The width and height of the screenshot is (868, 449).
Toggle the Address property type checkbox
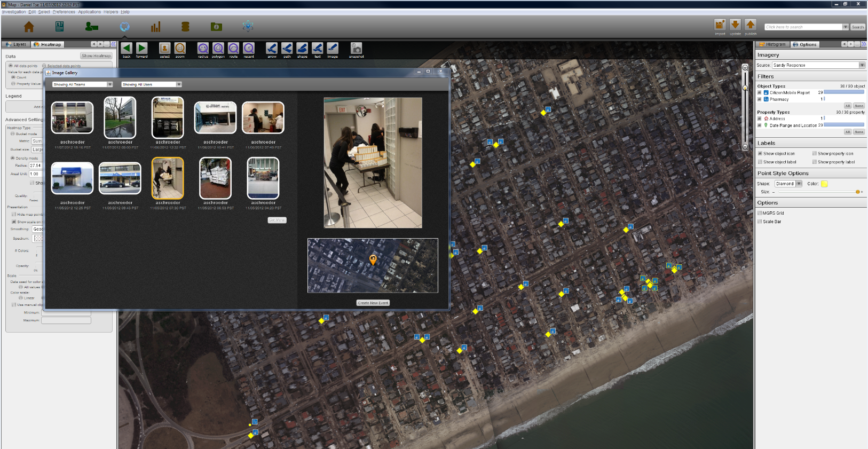point(759,119)
